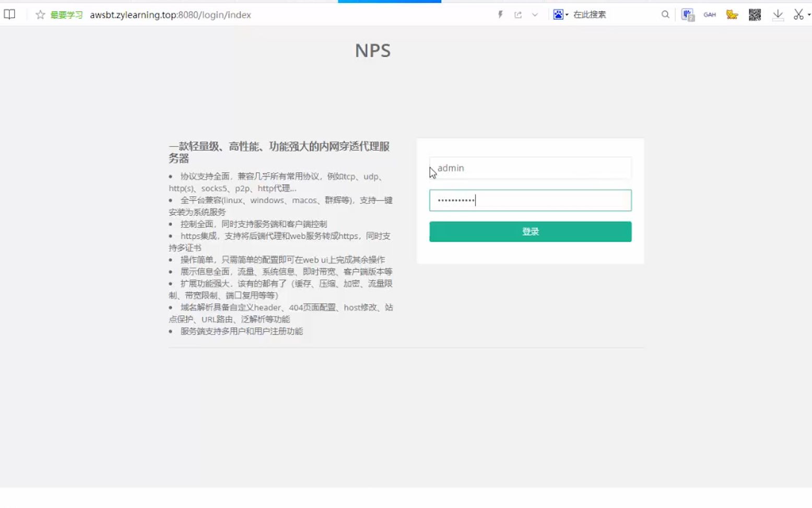Click the green 登录 login button
Screen dimensions: 812x508
(530, 232)
